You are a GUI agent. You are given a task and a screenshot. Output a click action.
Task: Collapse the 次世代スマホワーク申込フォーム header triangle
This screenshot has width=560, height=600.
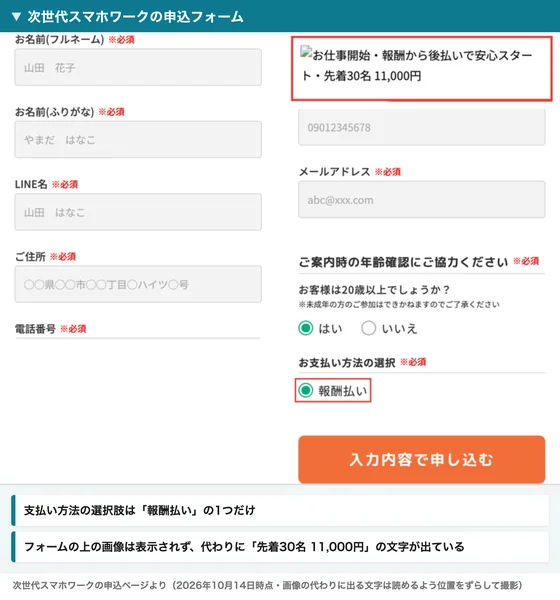click(16, 16)
